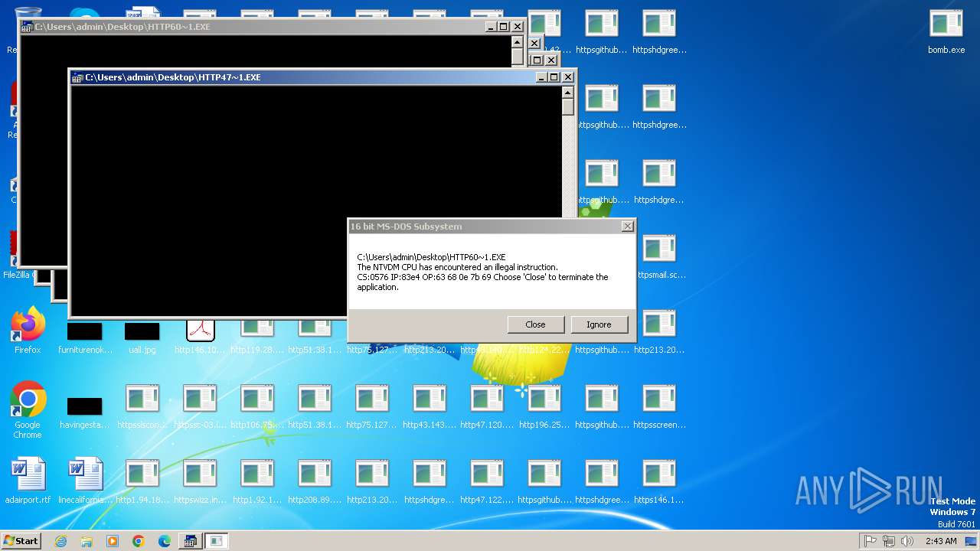
Task: Open the Start menu
Action: coord(21,541)
